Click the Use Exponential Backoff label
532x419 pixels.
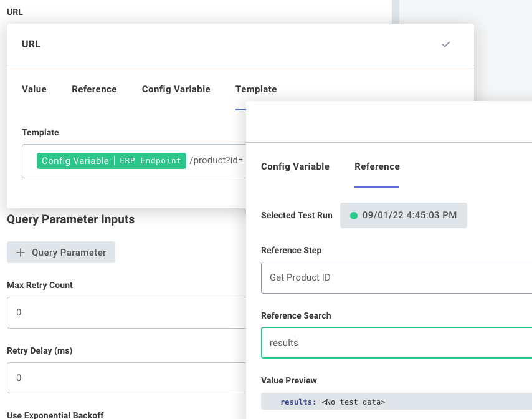(55, 415)
